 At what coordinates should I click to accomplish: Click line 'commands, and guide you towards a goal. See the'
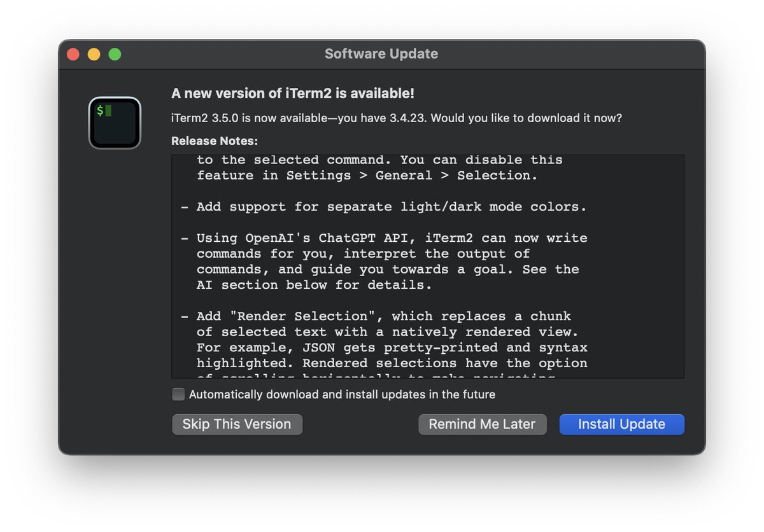click(x=388, y=269)
